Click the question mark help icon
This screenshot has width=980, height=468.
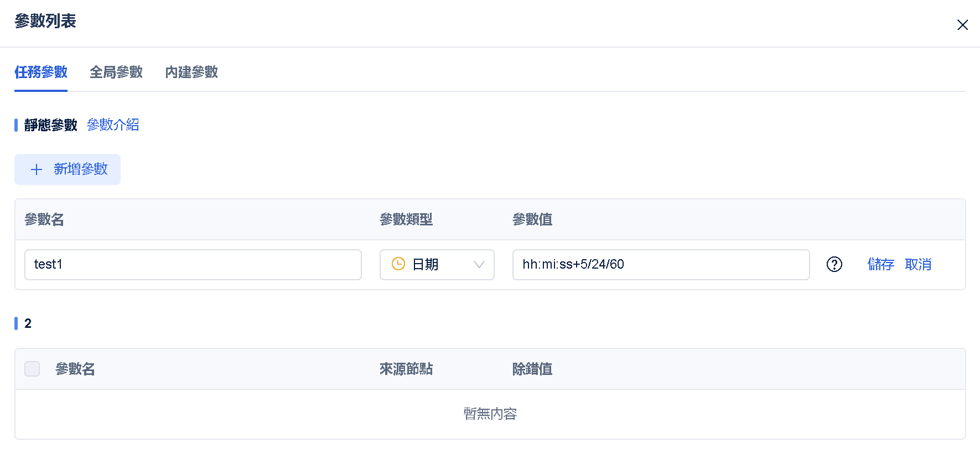(834, 265)
